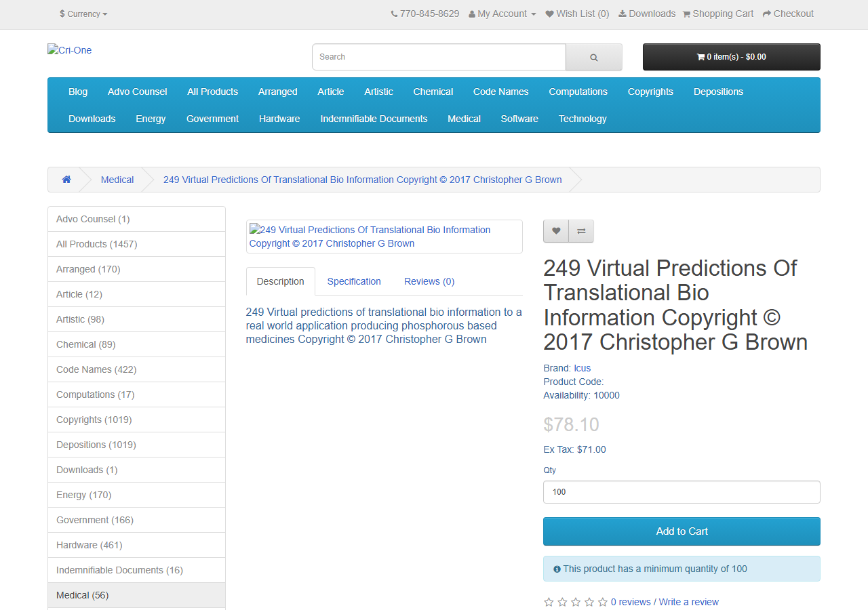The height and width of the screenshot is (610, 868).
Task: Select Depositions (1019) in sidebar
Action: coord(136,445)
